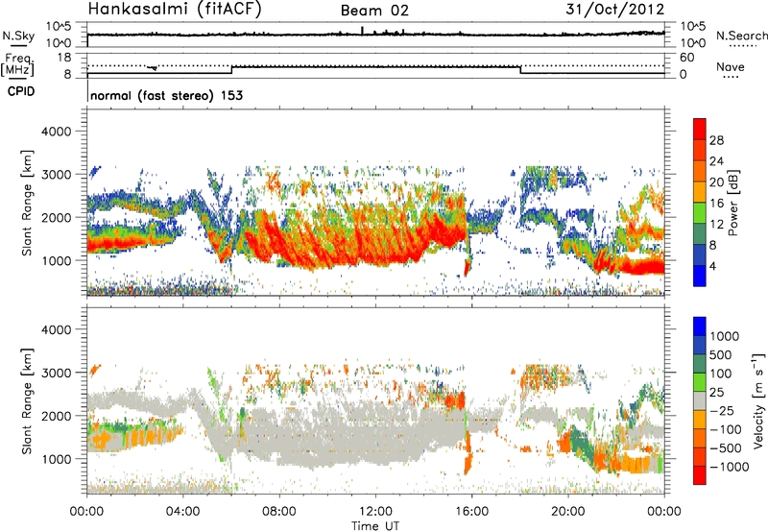Click the blue bottom of power colorbar
Viewport: 768px width, 532px height.
(x=700, y=277)
